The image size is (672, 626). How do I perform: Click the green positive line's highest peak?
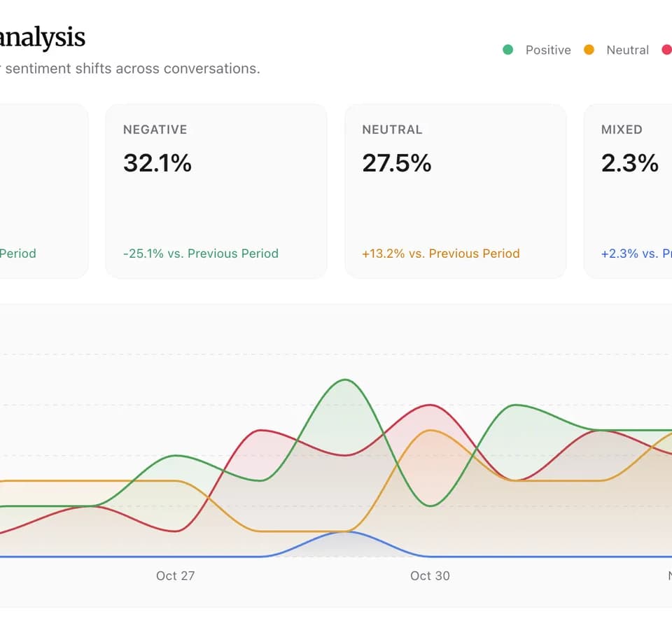(345, 380)
